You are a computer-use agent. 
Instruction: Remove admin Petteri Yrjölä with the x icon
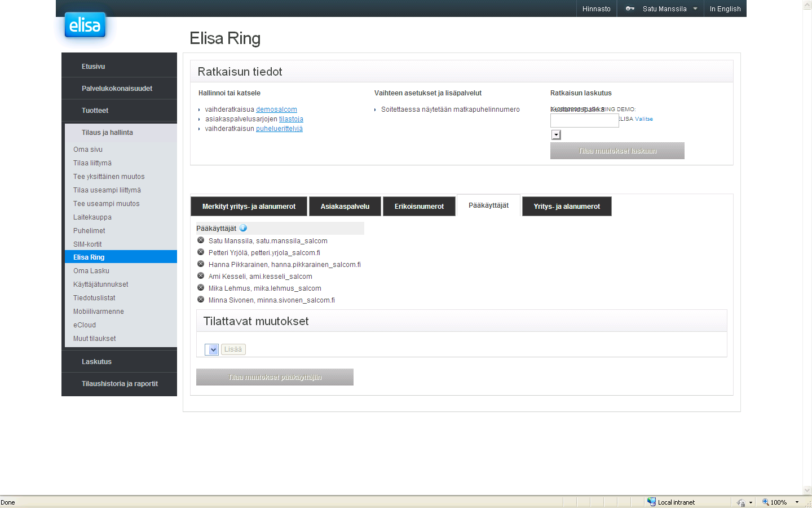pyautogui.click(x=201, y=252)
